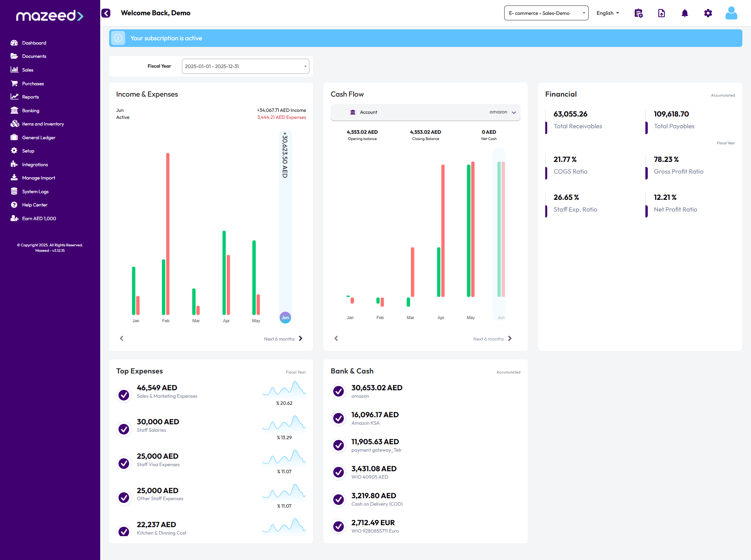The height and width of the screenshot is (560, 751).
Task: Open the Fiscal Year dropdown
Action: point(245,66)
